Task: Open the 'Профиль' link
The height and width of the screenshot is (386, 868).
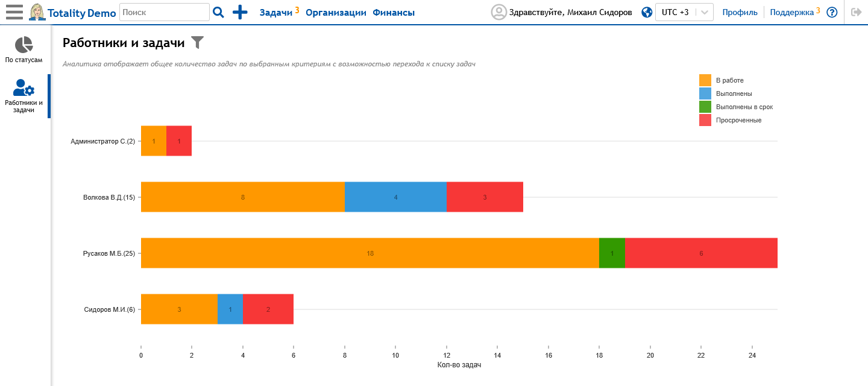Action: click(740, 12)
